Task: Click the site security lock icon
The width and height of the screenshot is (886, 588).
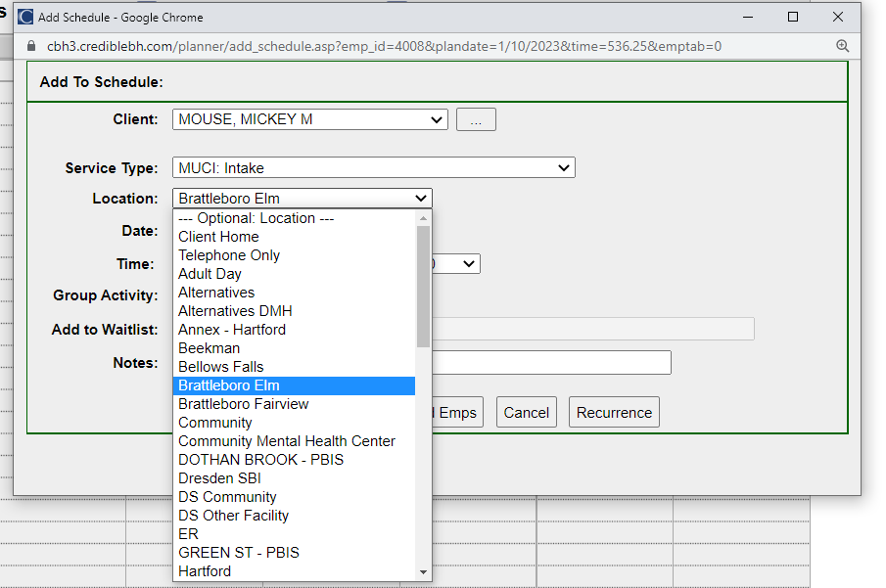Action: point(29,46)
